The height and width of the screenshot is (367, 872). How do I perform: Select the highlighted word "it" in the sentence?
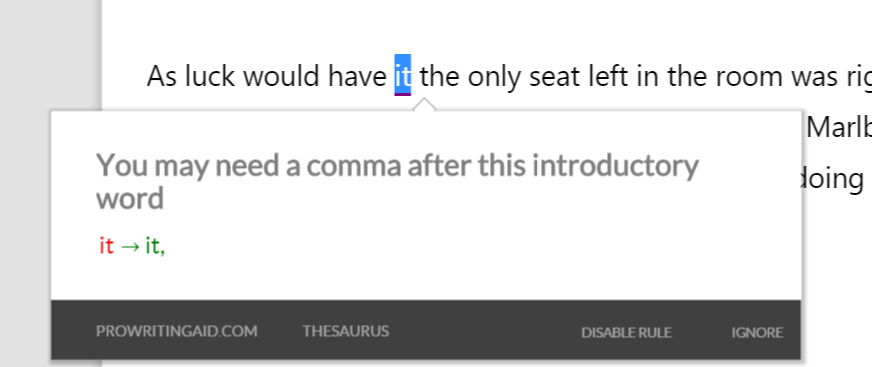tap(403, 75)
